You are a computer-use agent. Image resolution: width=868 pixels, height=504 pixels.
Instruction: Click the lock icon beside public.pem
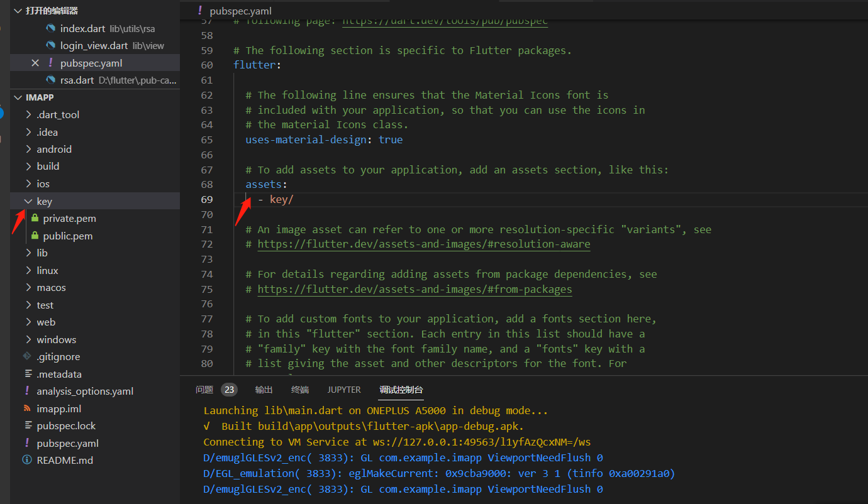click(36, 236)
